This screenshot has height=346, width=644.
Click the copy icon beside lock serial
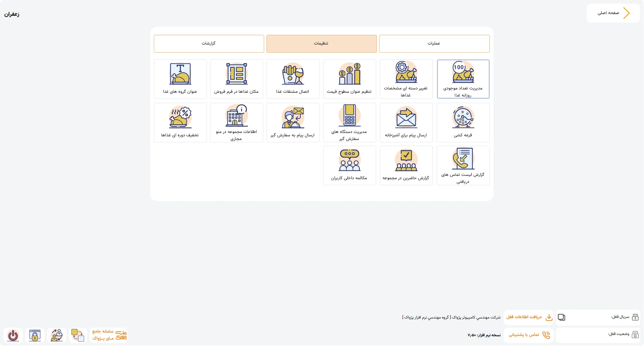click(562, 317)
